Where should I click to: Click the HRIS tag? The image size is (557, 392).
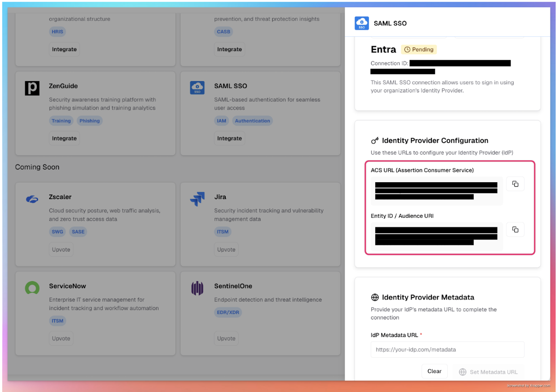coord(58,31)
